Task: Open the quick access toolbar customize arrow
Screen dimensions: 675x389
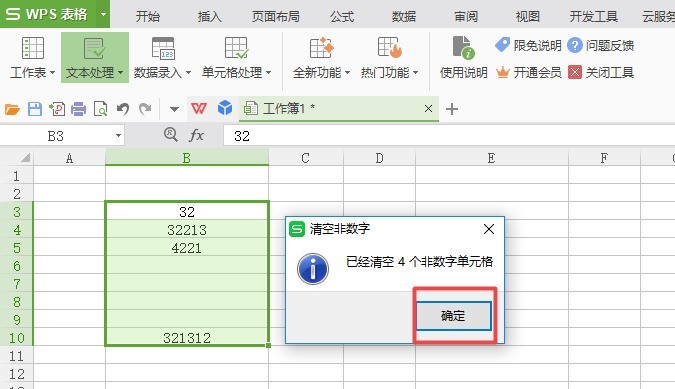Action: coord(174,109)
